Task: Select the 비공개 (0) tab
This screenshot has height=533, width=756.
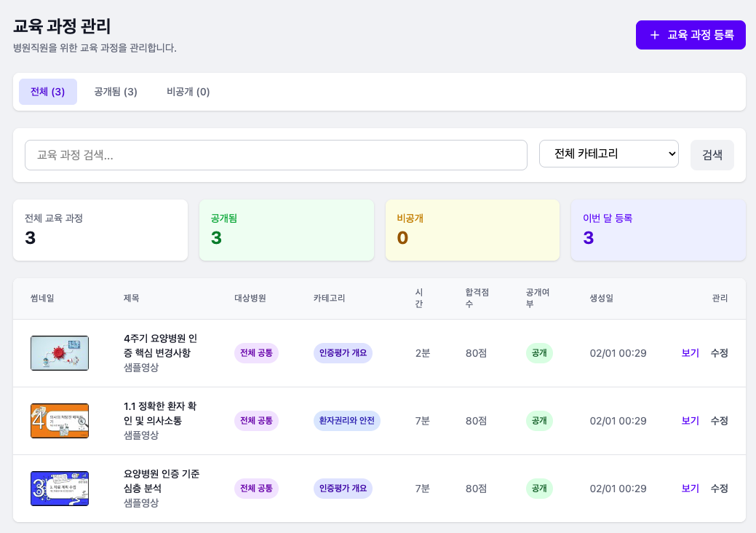Action: (x=187, y=92)
